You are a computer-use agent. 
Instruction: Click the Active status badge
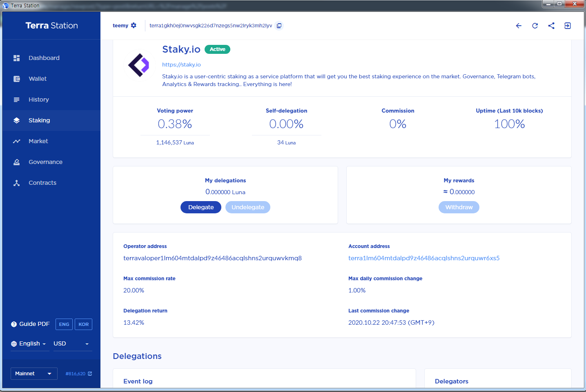[218, 49]
